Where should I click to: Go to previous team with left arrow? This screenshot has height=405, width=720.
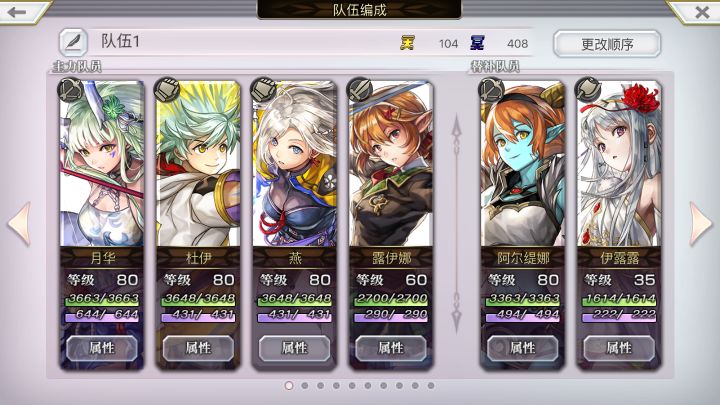[19, 223]
